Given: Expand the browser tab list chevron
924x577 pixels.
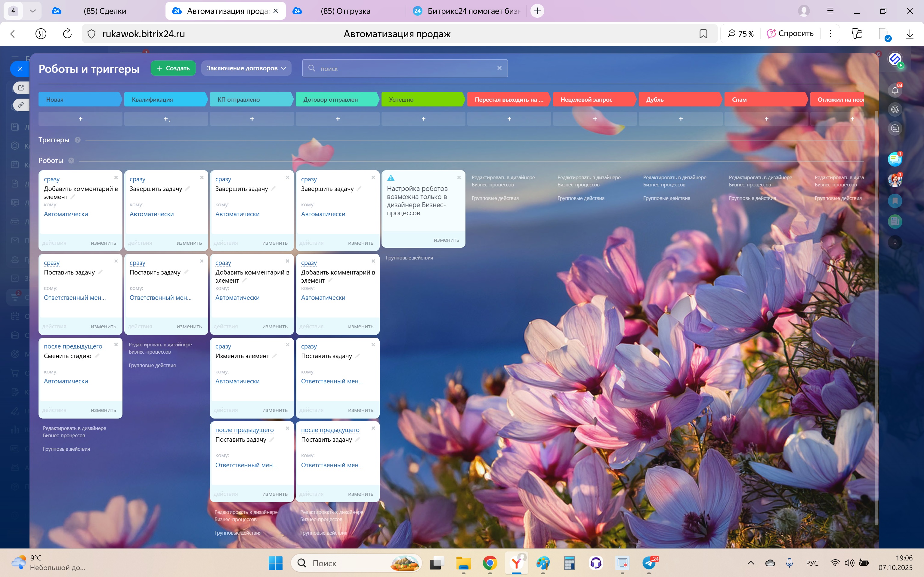Looking at the screenshot, I should tap(33, 11).
